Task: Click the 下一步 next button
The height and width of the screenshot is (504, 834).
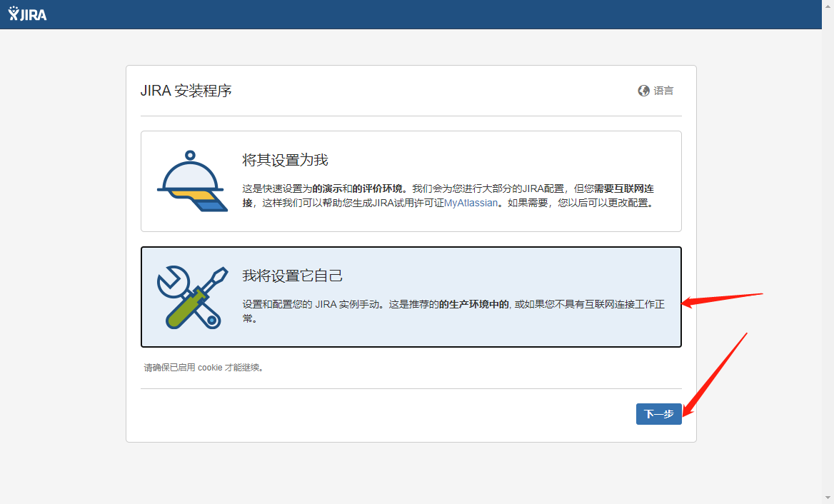Action: [658, 414]
